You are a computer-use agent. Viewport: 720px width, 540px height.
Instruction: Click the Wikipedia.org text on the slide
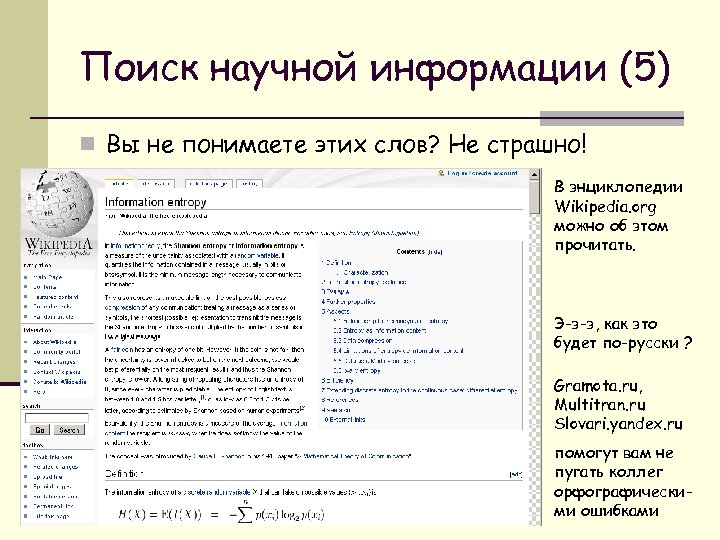[x=605, y=207]
